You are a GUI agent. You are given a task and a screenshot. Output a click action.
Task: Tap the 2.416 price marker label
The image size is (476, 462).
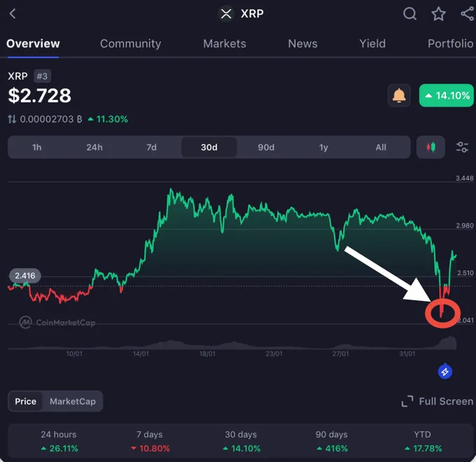click(25, 276)
